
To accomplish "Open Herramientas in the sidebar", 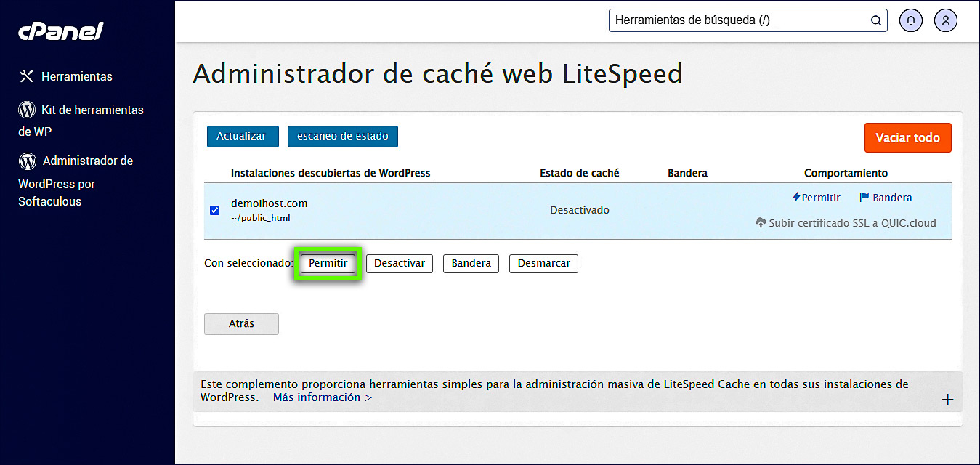I will click(x=78, y=76).
